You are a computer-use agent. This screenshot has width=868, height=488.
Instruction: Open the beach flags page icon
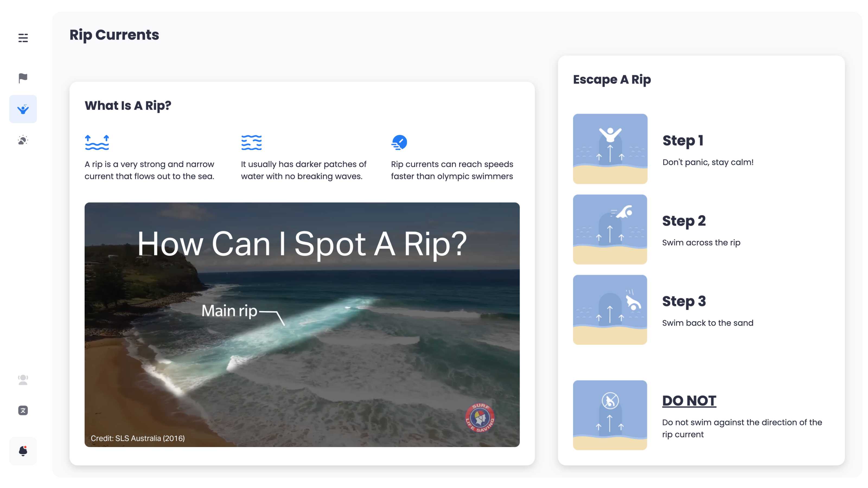point(23,78)
